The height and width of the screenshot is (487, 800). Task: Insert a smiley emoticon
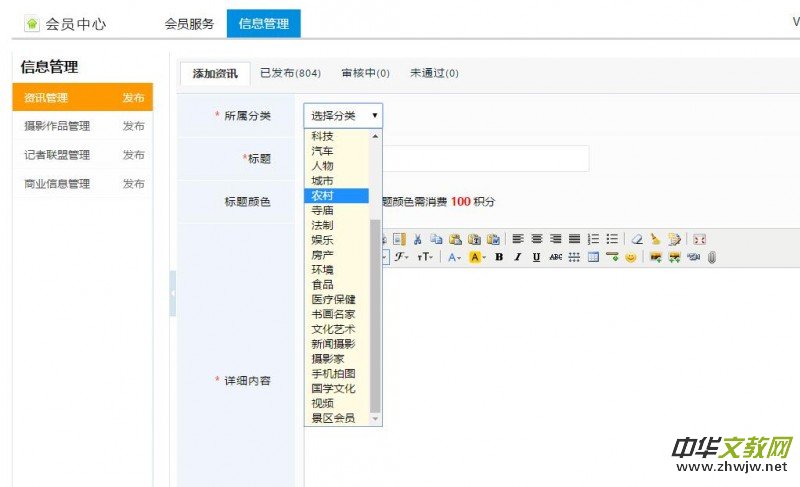point(630,257)
